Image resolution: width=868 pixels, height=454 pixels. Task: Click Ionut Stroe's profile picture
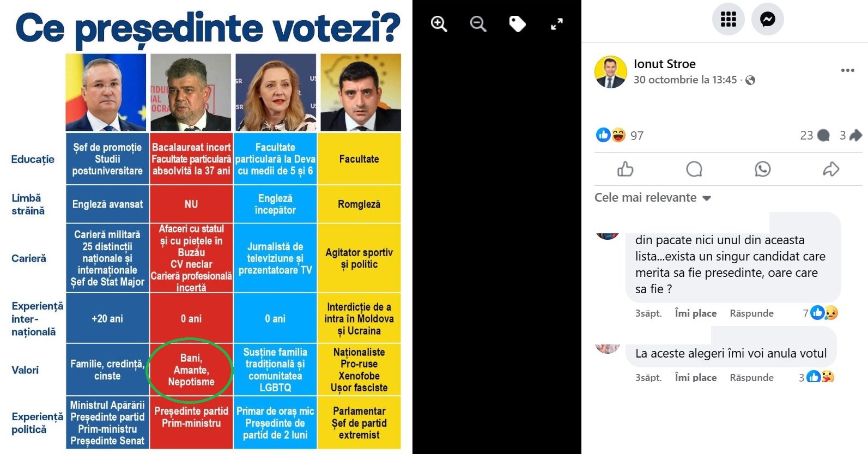pyautogui.click(x=610, y=71)
